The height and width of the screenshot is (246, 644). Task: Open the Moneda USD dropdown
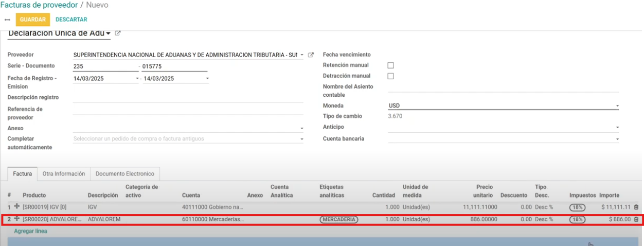point(617,106)
